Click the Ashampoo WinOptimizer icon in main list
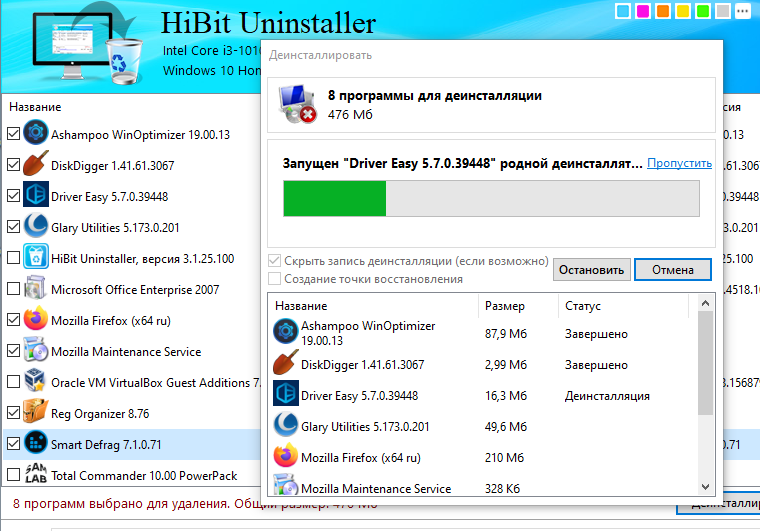The width and height of the screenshot is (760, 531). pos(36,132)
